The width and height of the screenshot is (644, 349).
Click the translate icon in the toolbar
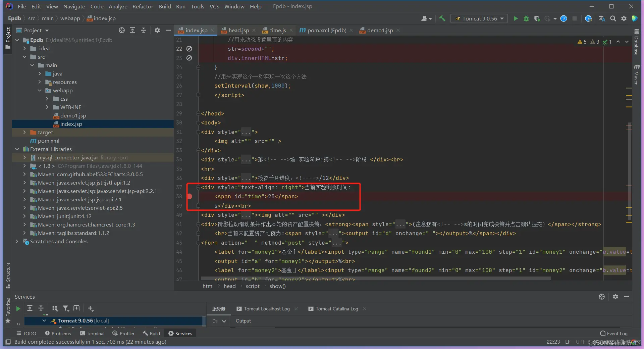(x=602, y=18)
